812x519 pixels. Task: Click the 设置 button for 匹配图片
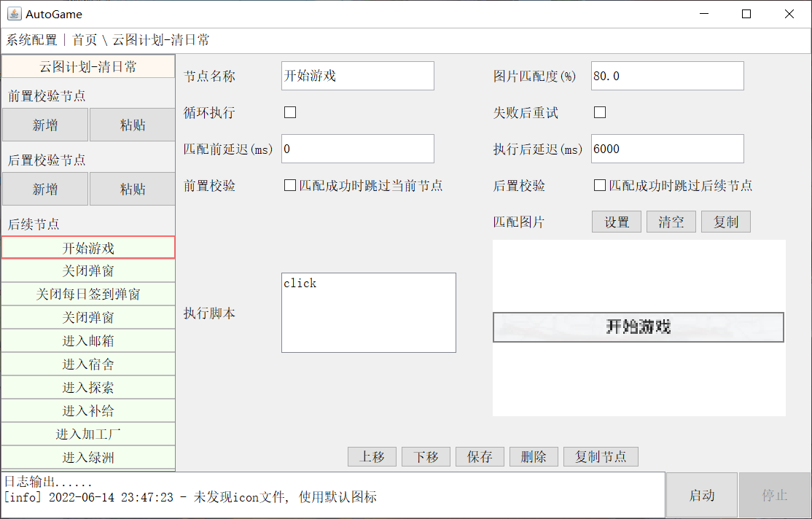coord(617,222)
